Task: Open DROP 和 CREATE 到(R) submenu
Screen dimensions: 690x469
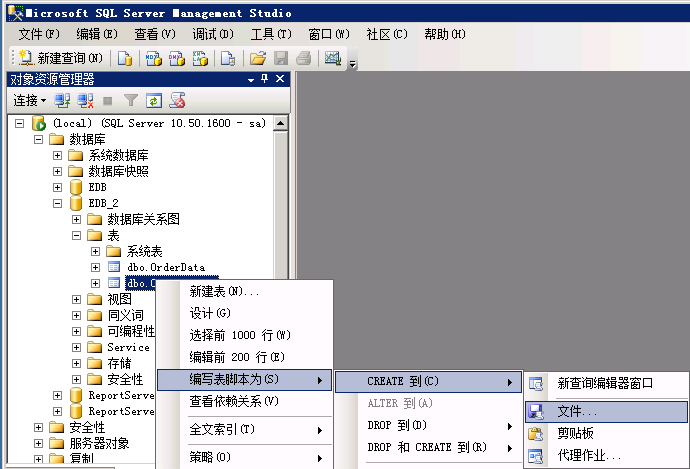Action: [428, 447]
